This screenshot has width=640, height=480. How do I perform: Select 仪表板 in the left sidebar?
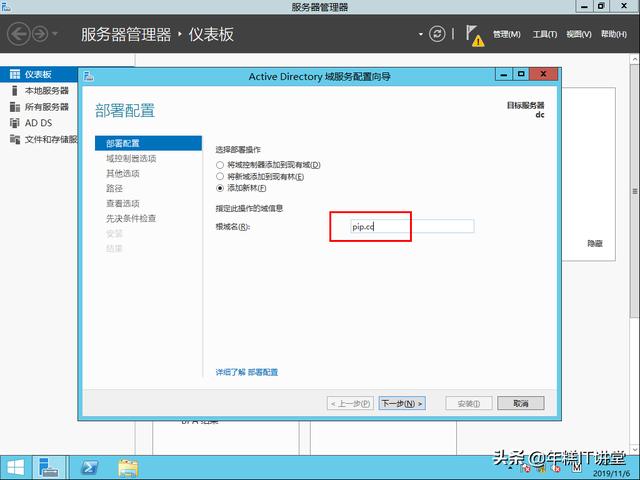pos(39,74)
